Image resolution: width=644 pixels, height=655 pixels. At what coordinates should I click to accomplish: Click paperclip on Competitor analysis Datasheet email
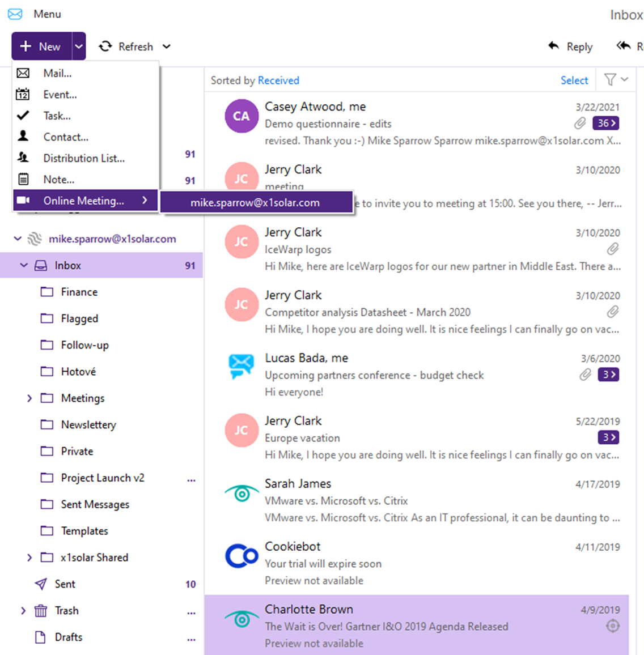coord(613,312)
